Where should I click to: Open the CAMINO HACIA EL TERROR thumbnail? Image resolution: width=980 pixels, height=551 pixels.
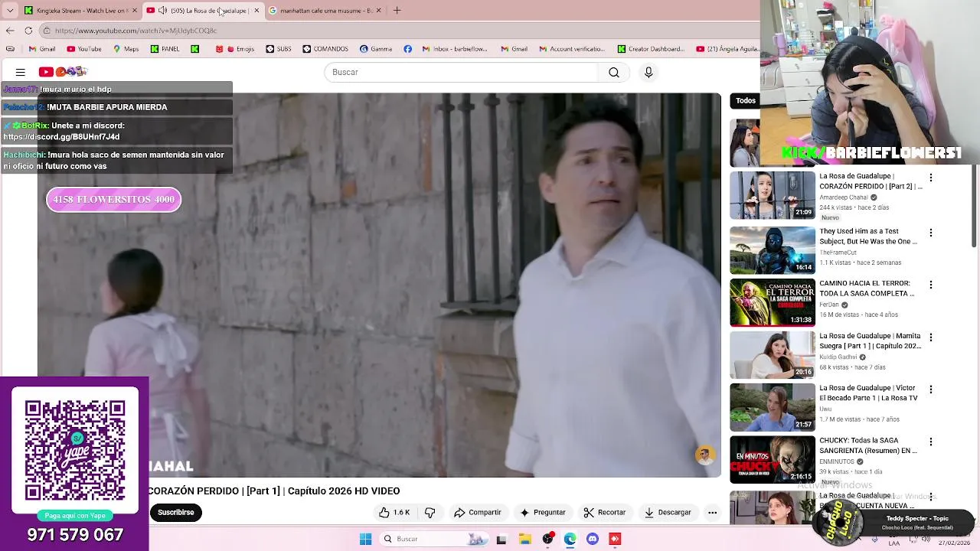[x=772, y=302]
